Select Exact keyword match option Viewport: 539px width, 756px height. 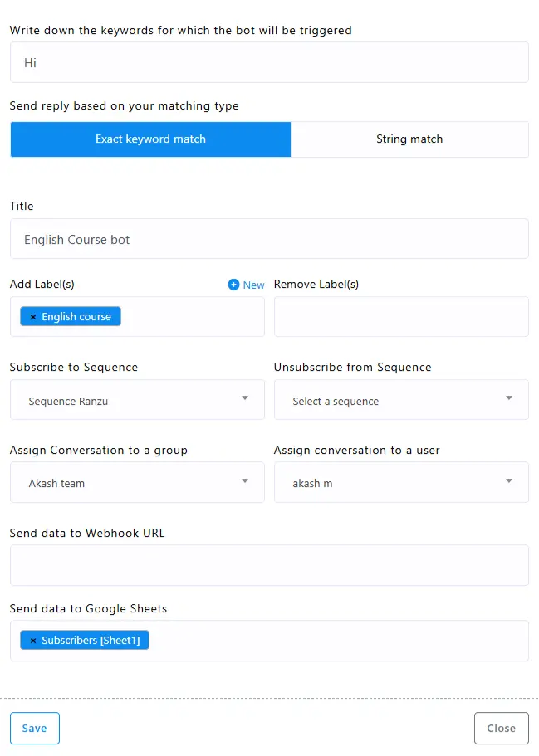150,139
